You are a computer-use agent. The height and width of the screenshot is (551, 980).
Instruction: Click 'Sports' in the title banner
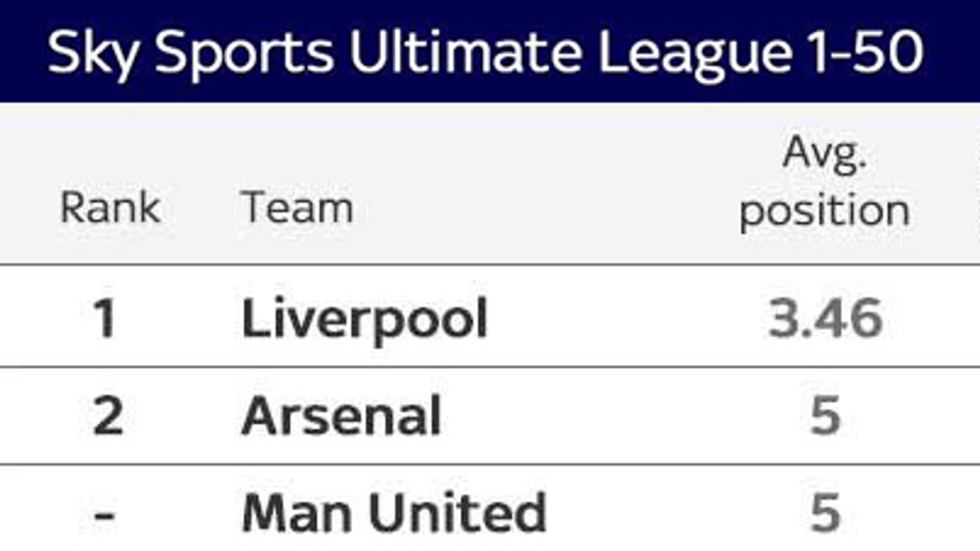(244, 53)
